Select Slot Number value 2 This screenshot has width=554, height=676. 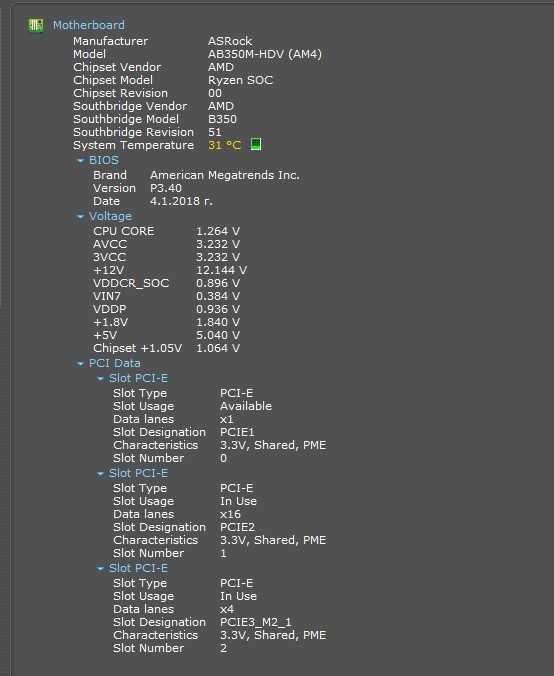click(x=223, y=648)
